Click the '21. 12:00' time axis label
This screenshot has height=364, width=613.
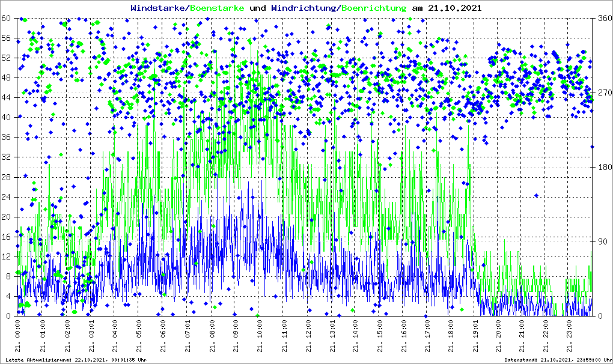pyautogui.click(x=308, y=336)
